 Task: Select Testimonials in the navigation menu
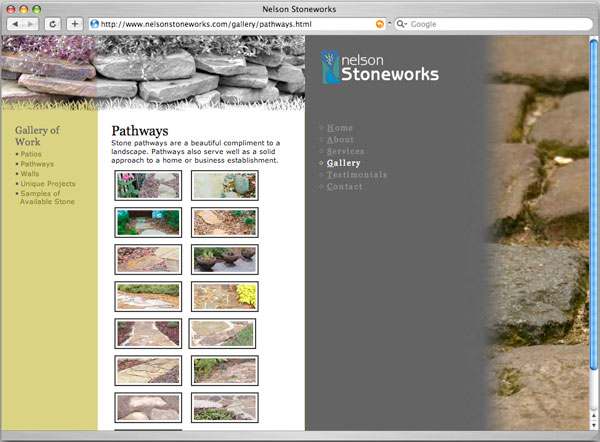356,175
